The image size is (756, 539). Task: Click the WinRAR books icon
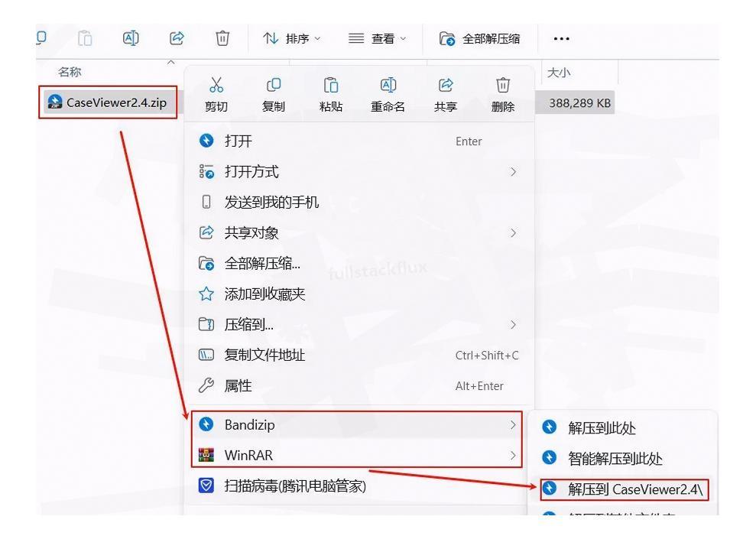(x=206, y=455)
